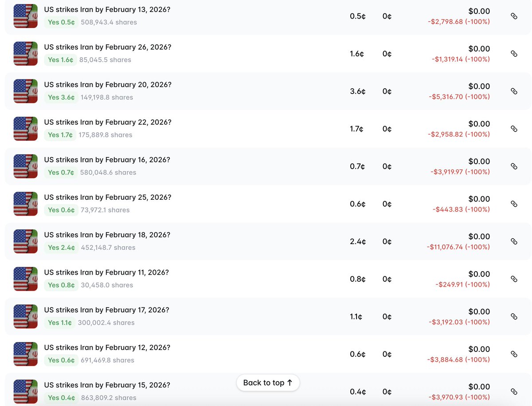Image resolution: width=532 pixels, height=406 pixels.
Task: Click the Yes 1.7¢ badge
Action: (x=60, y=135)
